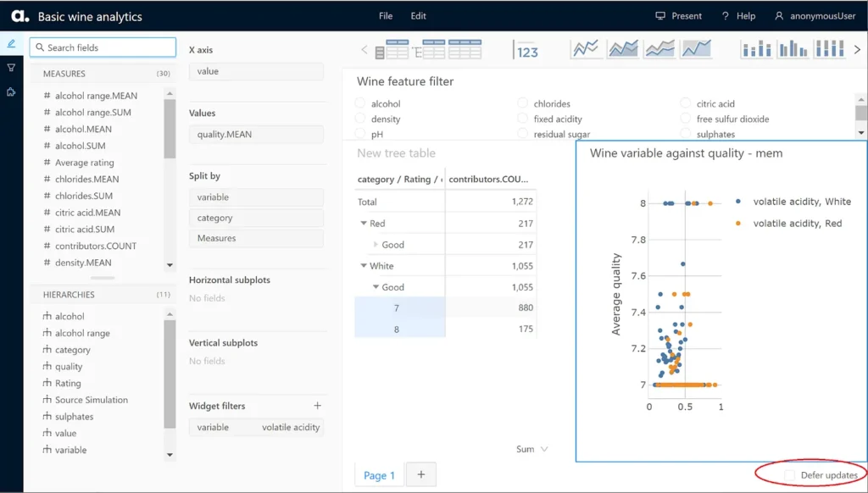Collapse the Red row in tree table

pyautogui.click(x=364, y=223)
